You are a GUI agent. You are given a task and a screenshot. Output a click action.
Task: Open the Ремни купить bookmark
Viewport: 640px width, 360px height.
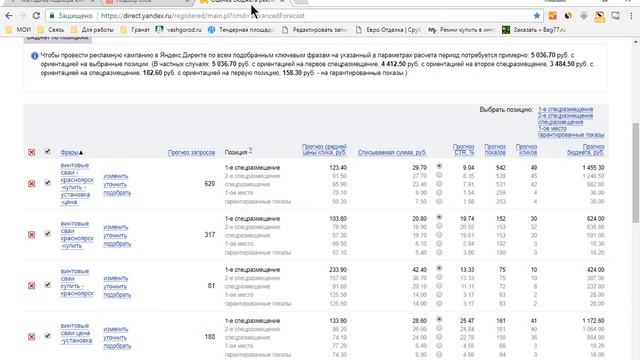461,30
